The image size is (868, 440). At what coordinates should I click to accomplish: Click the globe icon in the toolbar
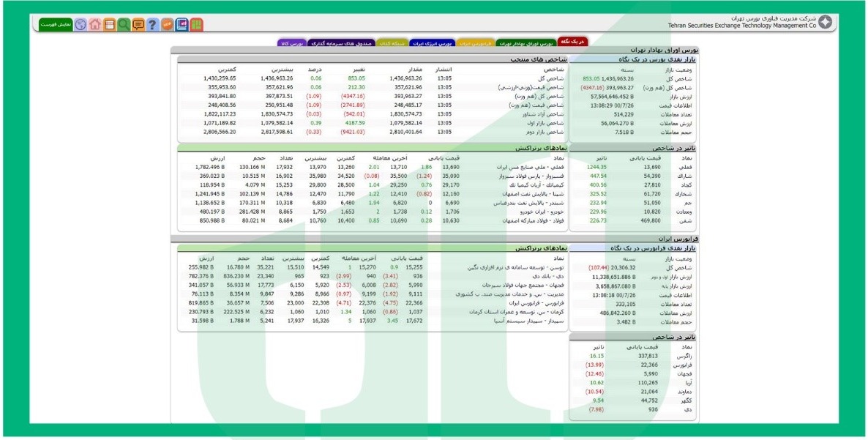(x=81, y=24)
